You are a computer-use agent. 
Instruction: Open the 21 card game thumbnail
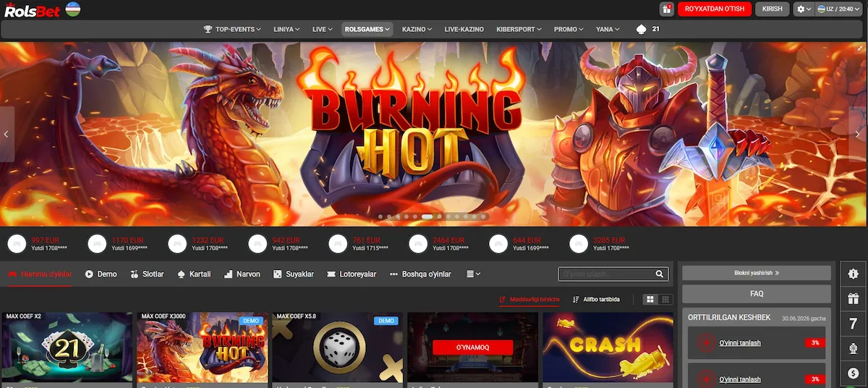click(67, 347)
